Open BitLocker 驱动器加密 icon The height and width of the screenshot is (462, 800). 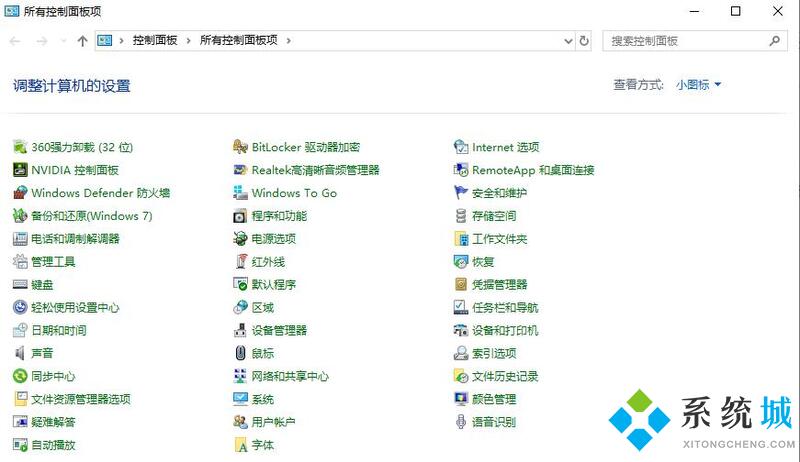pyautogui.click(x=240, y=147)
